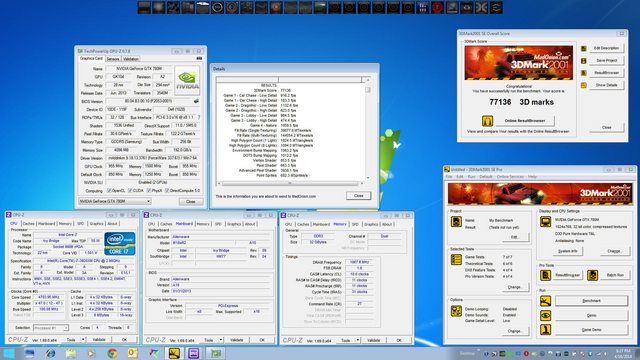Open Tools dropdown arrow in CPU-Z Memory window
This screenshot has height=360, width=640.
(x=358, y=340)
